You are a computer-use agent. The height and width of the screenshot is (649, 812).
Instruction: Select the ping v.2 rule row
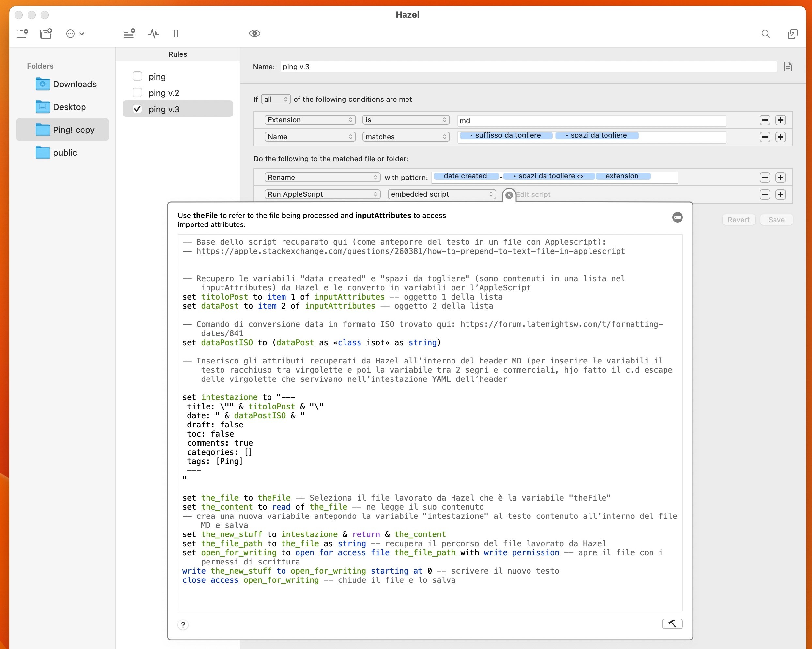coord(178,93)
